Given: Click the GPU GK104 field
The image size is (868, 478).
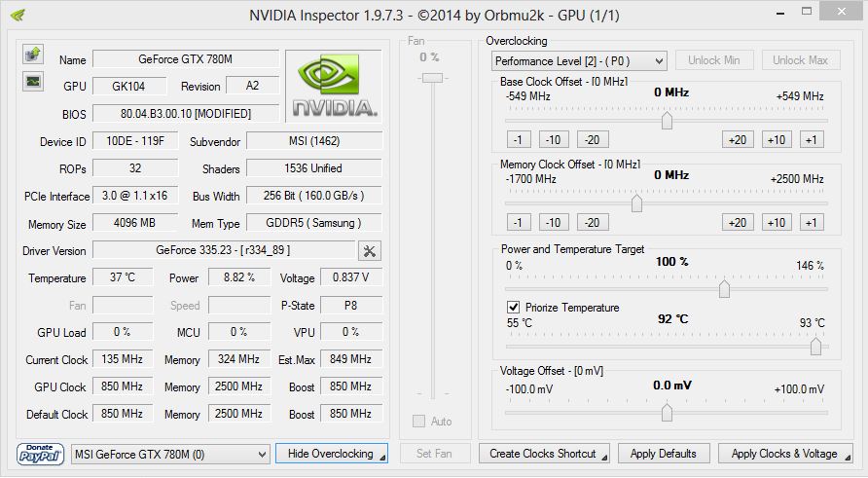Looking at the screenshot, I should pyautogui.click(x=129, y=86).
